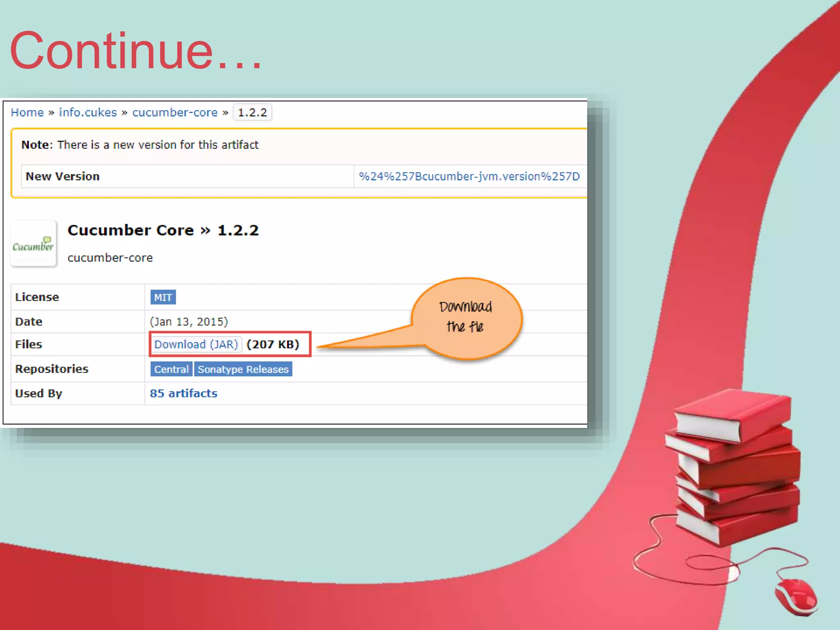
Task: Click the MIT license badge
Action: [x=163, y=297]
